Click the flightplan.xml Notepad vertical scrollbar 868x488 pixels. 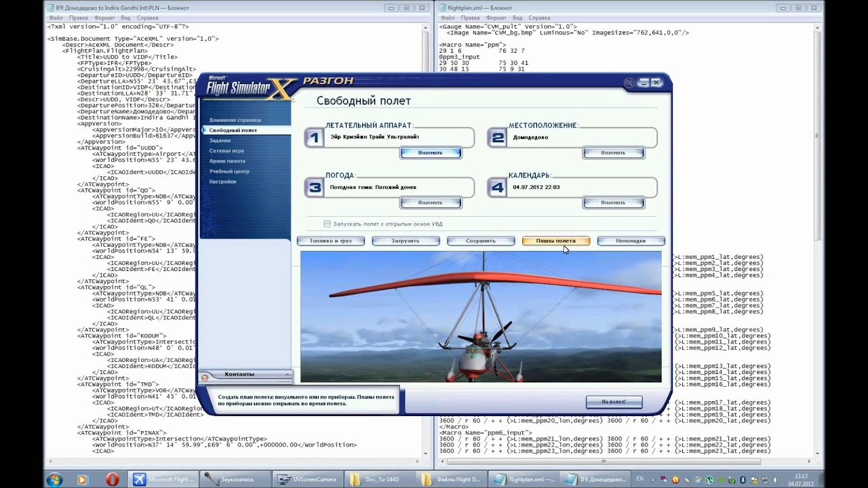pyautogui.click(x=818, y=238)
